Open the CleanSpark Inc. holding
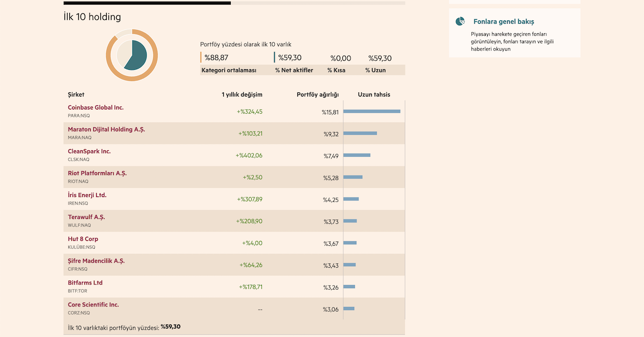Image resolution: width=644 pixels, height=337 pixels. tap(89, 151)
